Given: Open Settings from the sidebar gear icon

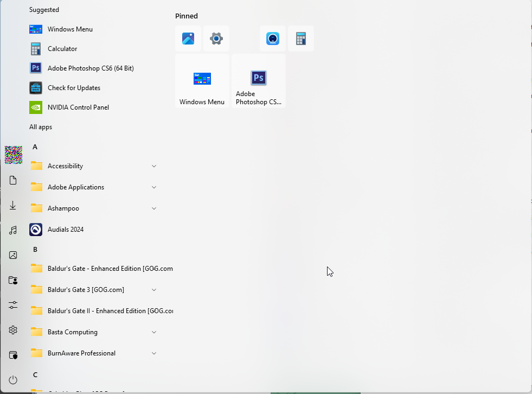Looking at the screenshot, I should point(13,330).
